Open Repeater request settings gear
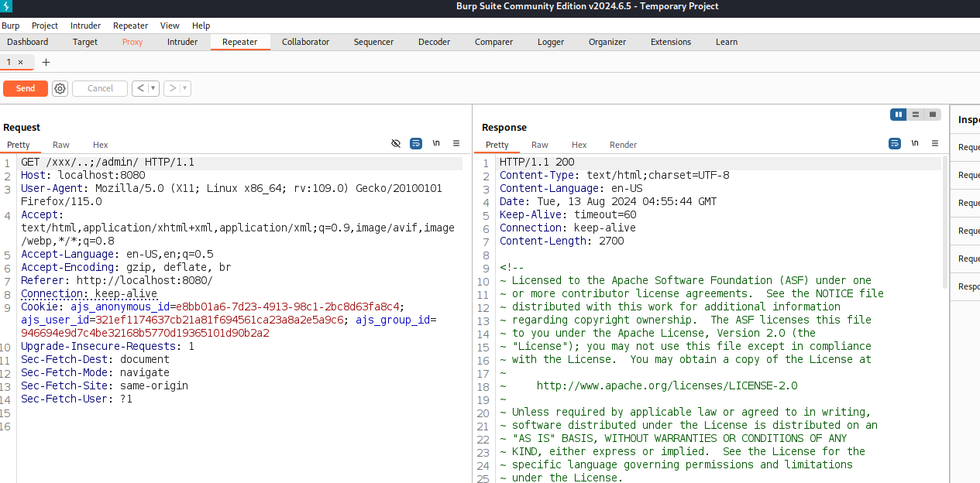 click(60, 88)
